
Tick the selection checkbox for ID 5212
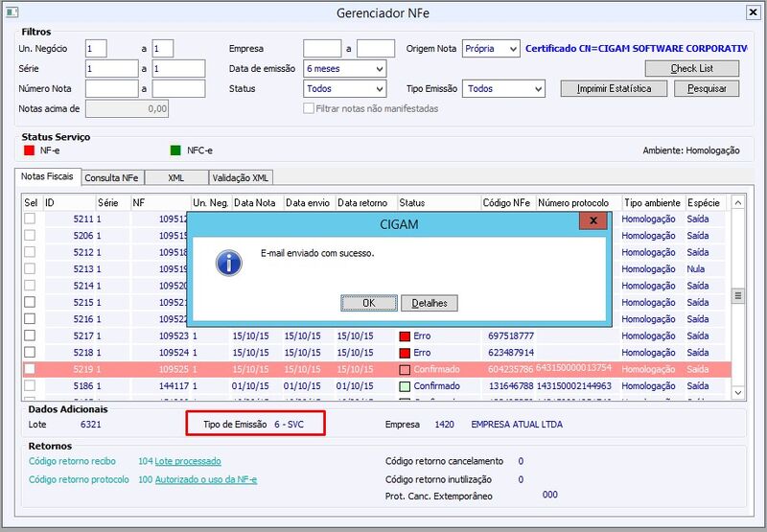[x=30, y=252]
